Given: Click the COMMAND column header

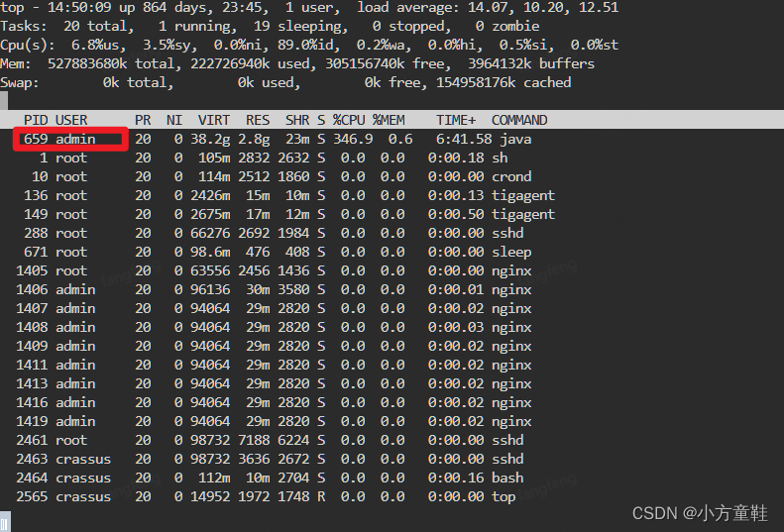Looking at the screenshot, I should (x=519, y=121).
